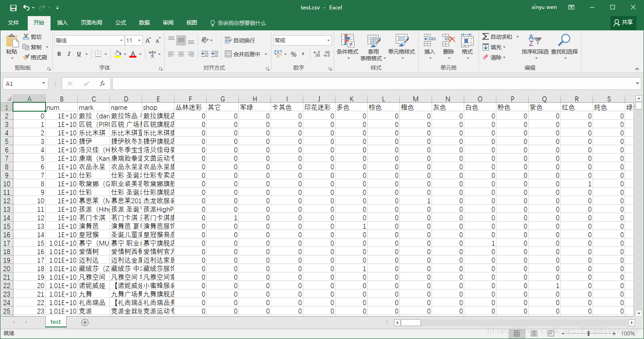
Task: Switch to Data (数据) tab
Action: (x=144, y=23)
